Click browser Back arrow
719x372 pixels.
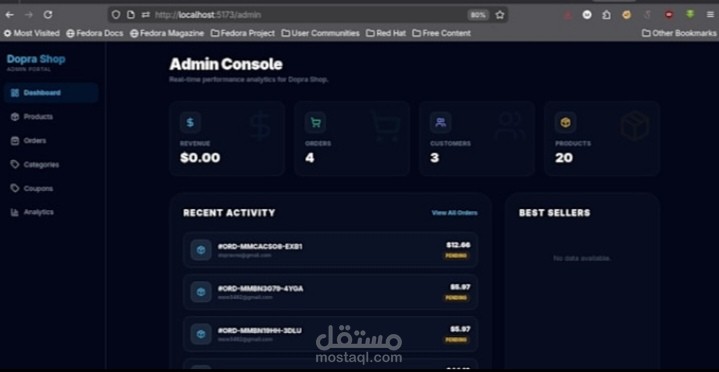coord(10,15)
